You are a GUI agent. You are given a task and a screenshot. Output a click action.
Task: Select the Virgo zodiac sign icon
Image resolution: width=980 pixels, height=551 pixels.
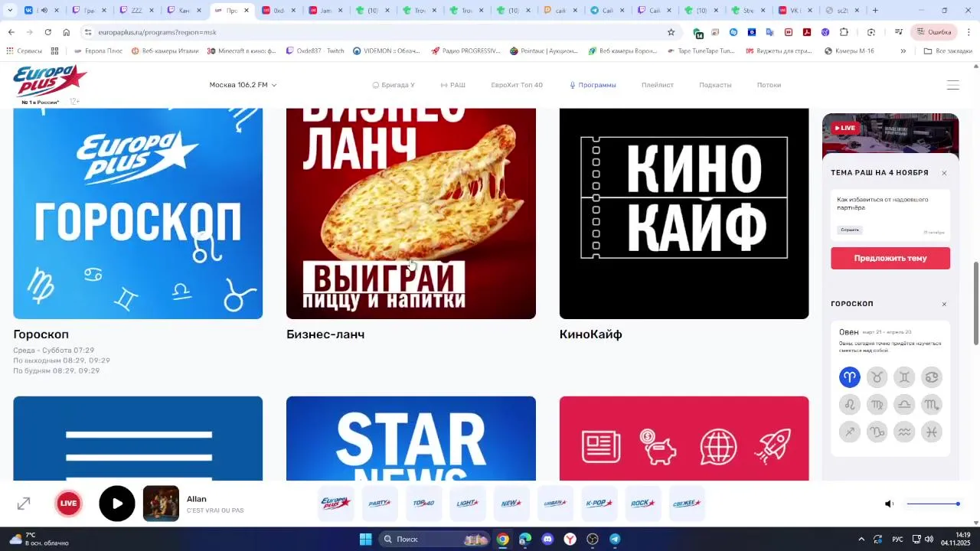[877, 405]
